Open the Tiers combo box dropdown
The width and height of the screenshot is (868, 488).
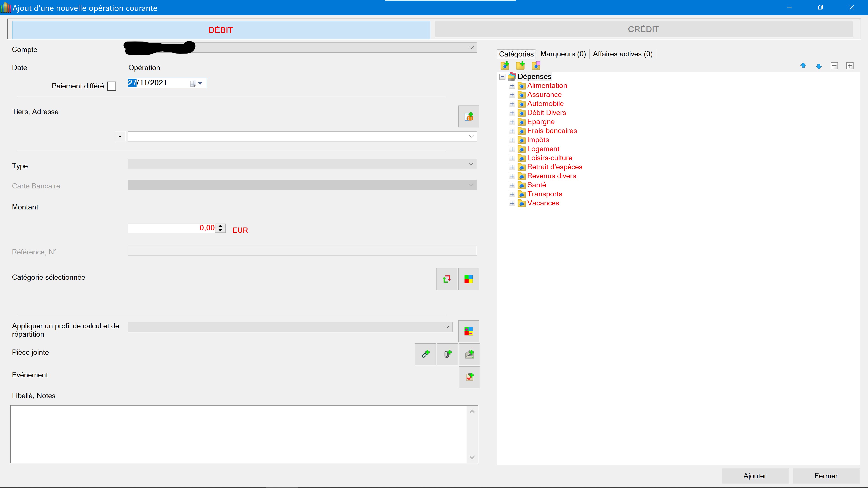[471, 136]
